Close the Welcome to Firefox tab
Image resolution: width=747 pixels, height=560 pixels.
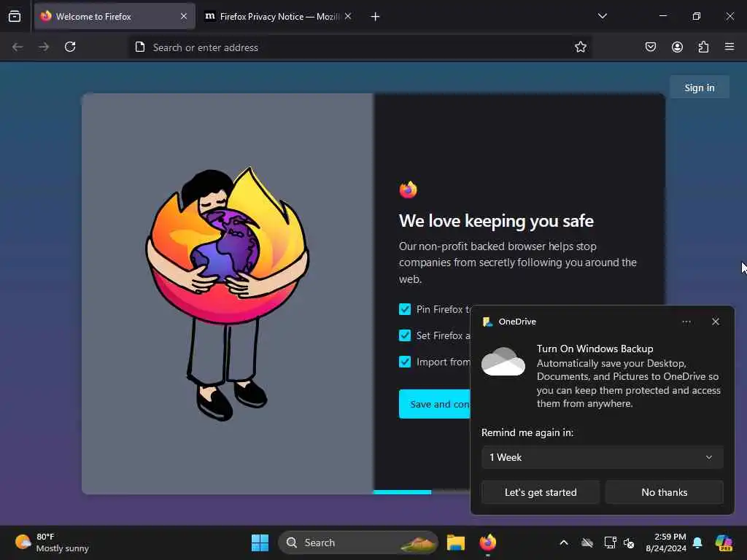184,16
